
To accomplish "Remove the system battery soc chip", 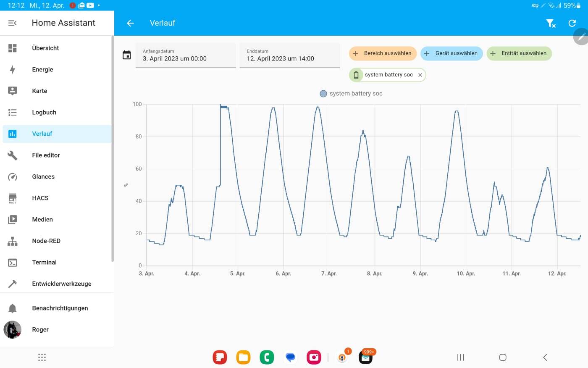I will tap(420, 75).
